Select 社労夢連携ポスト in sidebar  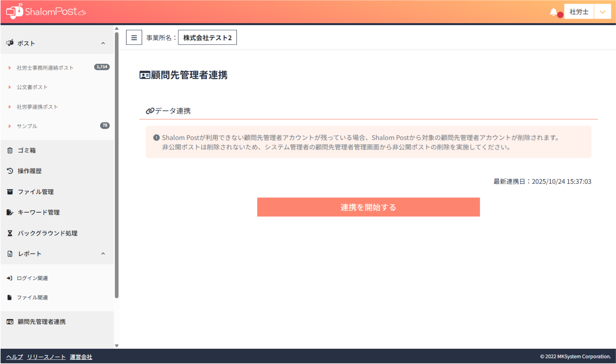(37, 107)
